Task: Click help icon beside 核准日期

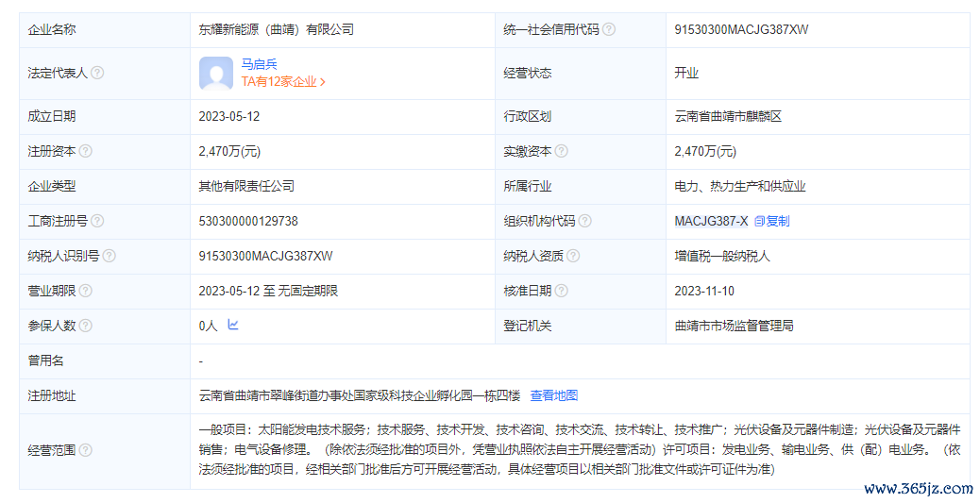Action: (x=561, y=292)
